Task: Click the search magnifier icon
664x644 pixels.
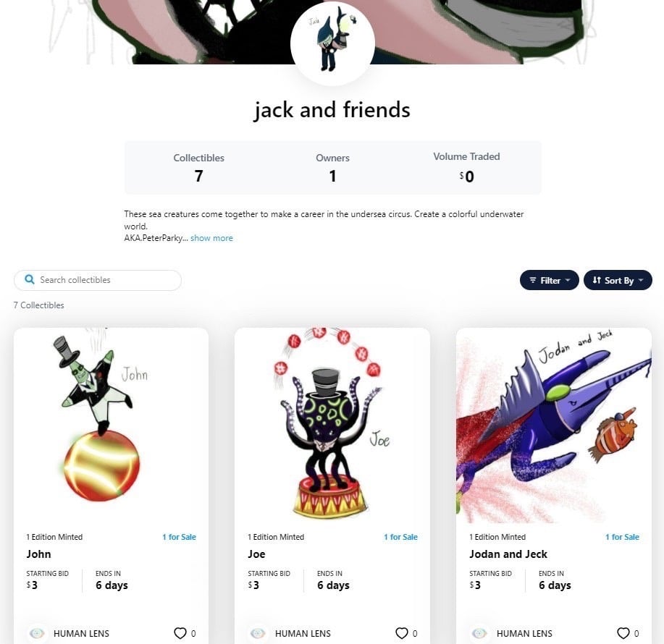Action: pos(29,279)
